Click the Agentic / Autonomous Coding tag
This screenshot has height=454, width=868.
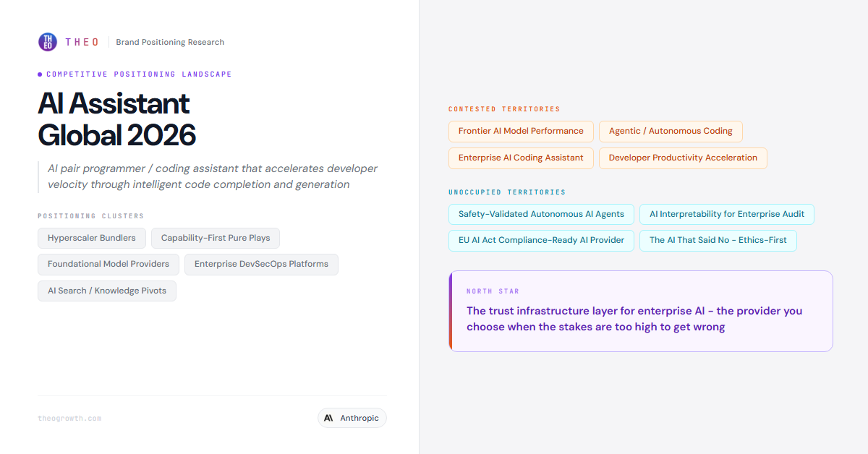pos(671,131)
